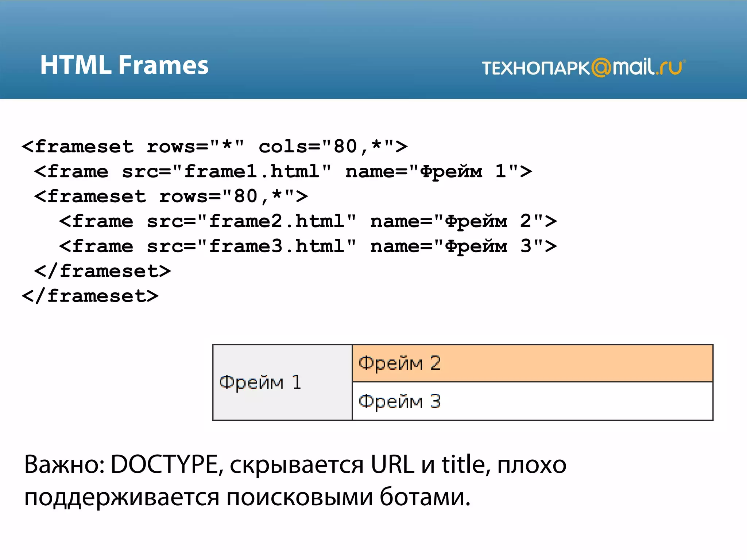Click the Фрейм 1 cell in the diagram

tap(282, 382)
